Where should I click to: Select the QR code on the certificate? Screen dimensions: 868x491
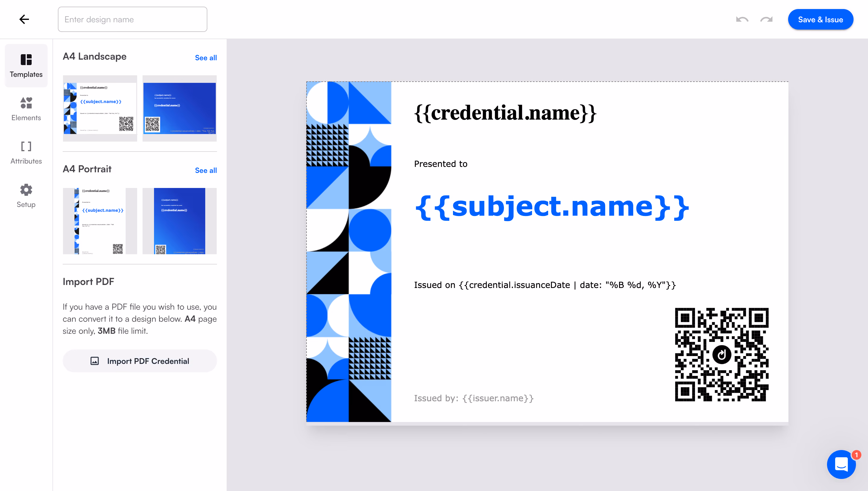(722, 355)
